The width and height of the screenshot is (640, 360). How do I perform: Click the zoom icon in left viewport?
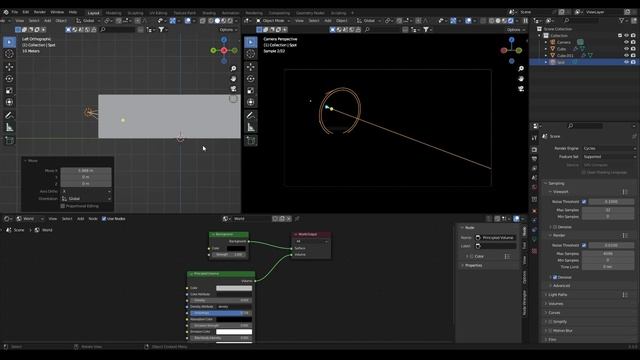click(x=233, y=69)
